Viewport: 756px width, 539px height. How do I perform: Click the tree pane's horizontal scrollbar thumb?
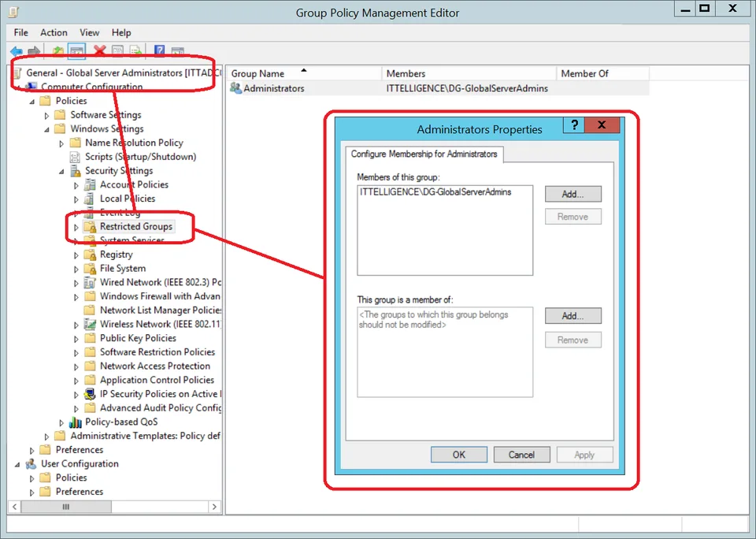click(x=66, y=507)
